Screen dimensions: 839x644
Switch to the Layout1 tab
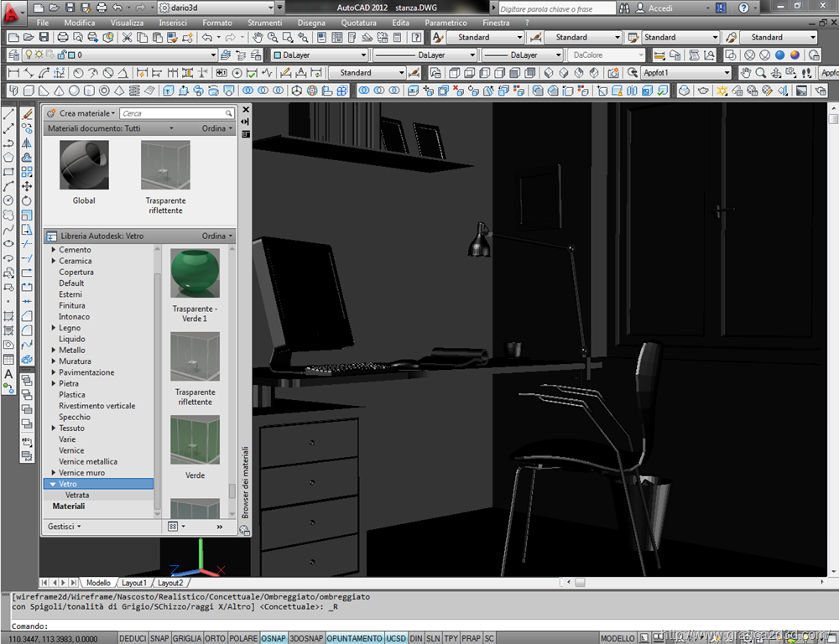point(133,583)
